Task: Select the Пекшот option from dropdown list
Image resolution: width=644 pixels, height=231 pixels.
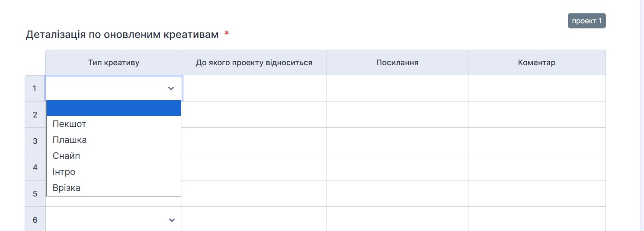Action: (70, 124)
